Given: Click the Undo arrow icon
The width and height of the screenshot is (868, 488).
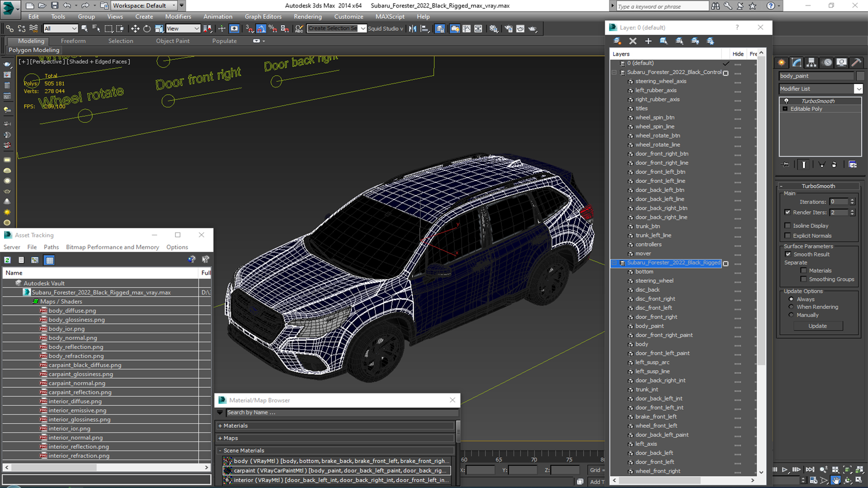Looking at the screenshot, I should pyautogui.click(x=66, y=5).
